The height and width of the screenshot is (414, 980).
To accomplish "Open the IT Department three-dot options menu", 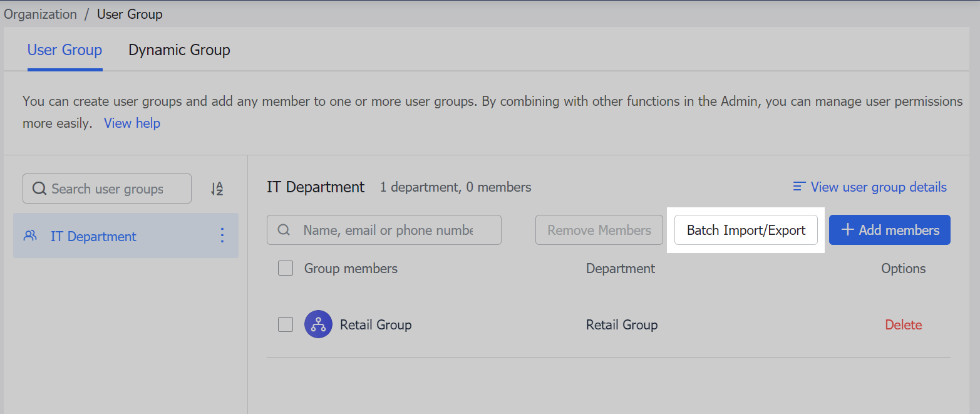I will (x=222, y=235).
